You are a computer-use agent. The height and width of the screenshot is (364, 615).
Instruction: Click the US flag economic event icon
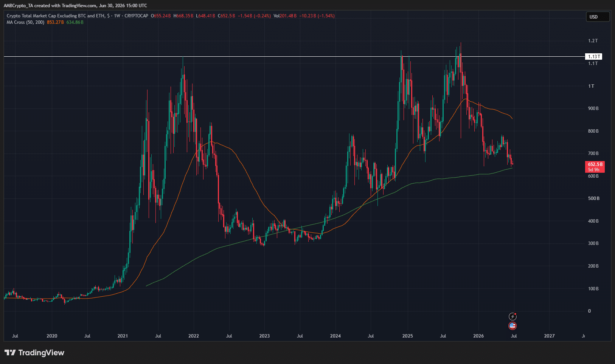point(512,326)
